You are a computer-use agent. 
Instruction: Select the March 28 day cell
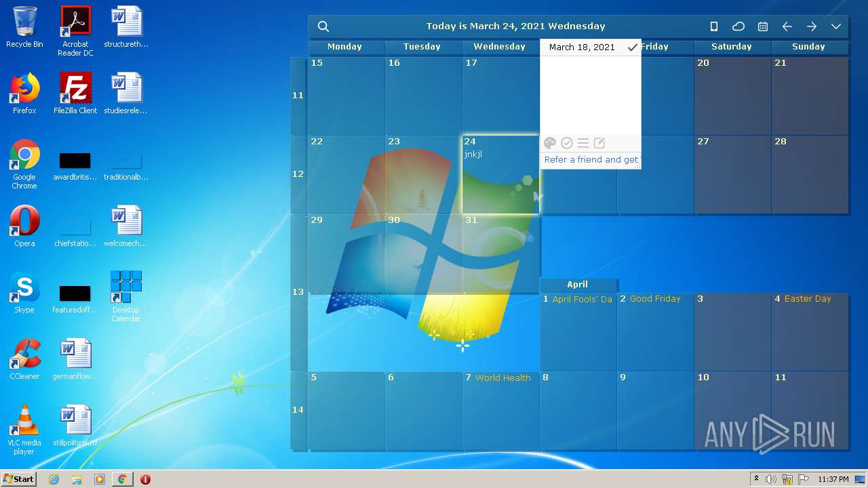click(810, 175)
